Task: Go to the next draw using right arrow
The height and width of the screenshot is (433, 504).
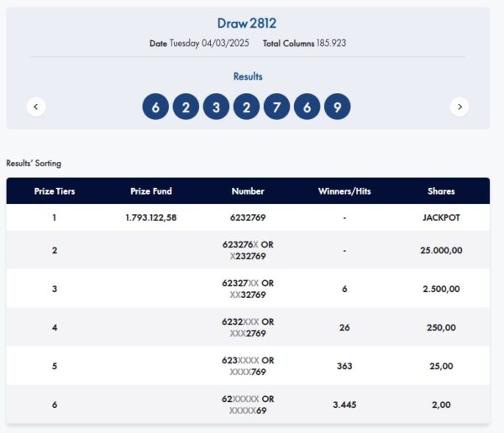Action: point(459,107)
